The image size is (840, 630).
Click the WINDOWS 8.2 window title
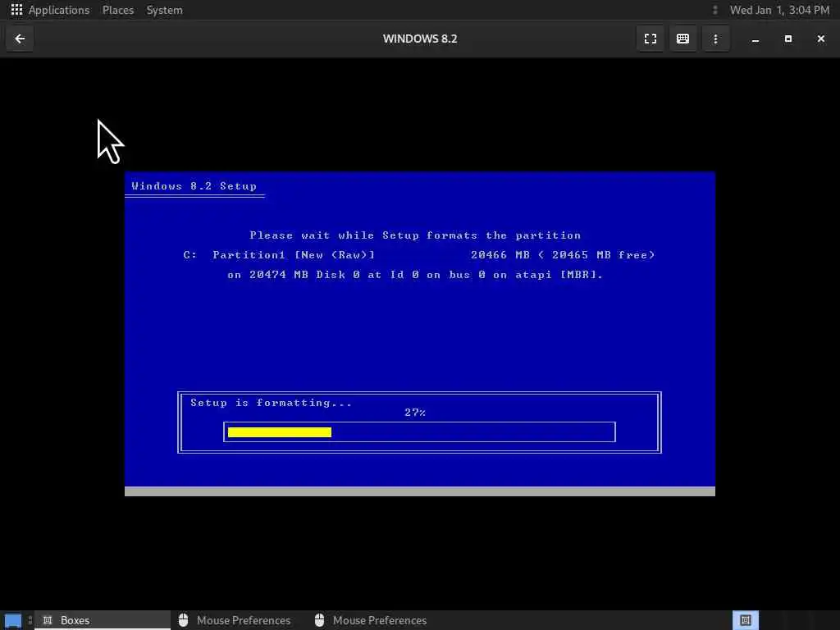point(420,39)
